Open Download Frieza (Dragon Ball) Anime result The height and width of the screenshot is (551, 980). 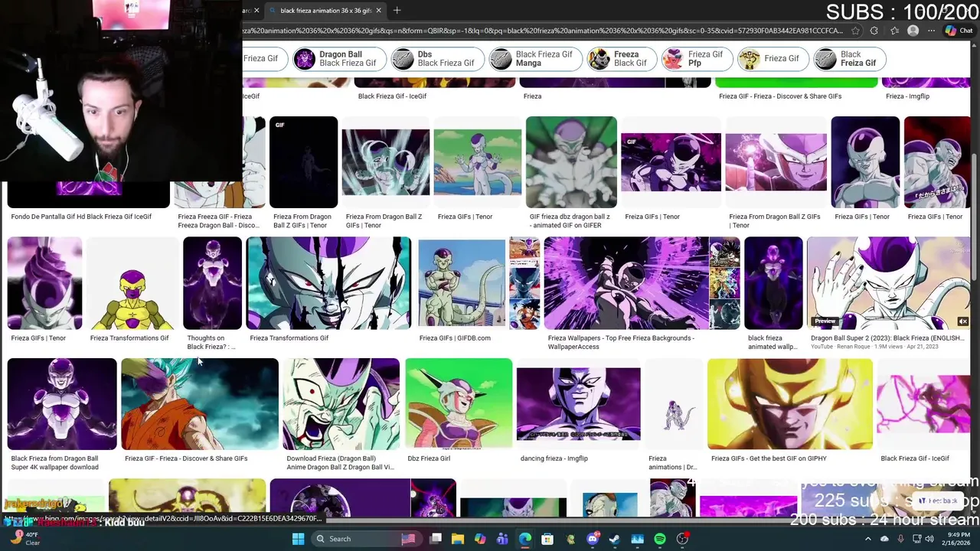coord(341,404)
